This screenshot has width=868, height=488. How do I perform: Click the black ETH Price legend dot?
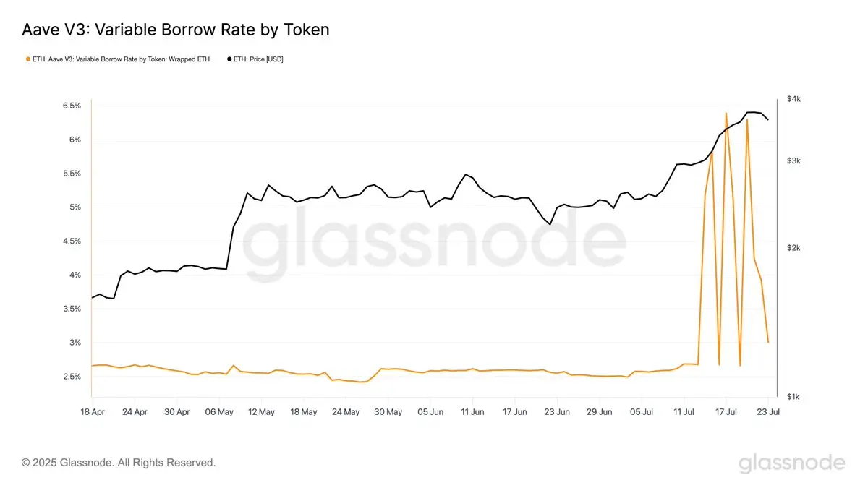pos(230,59)
